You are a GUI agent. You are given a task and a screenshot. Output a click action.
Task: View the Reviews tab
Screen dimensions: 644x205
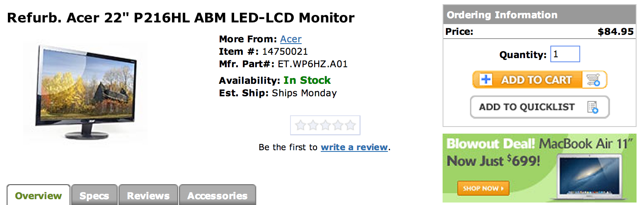[148, 195]
